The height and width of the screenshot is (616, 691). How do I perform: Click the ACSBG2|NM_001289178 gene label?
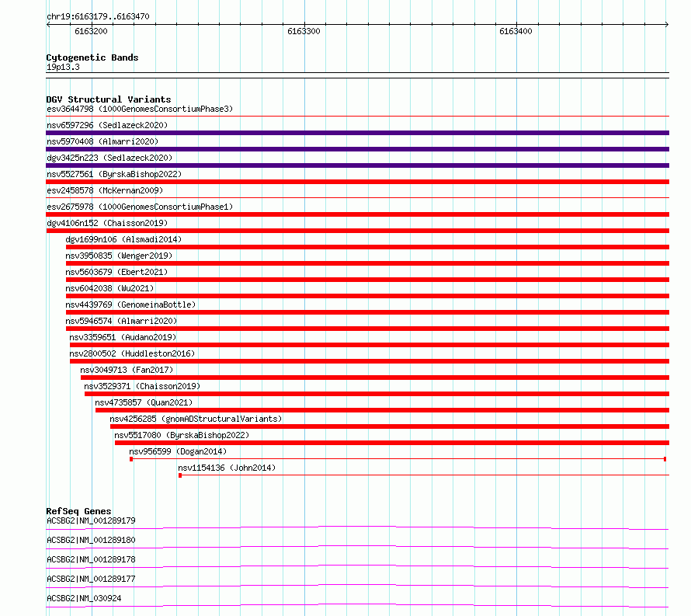click(91, 559)
